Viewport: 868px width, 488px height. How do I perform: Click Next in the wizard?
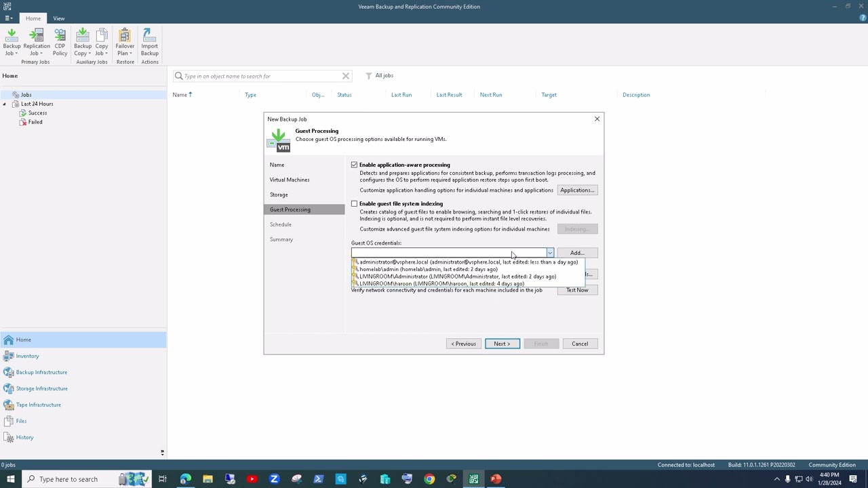(502, 344)
